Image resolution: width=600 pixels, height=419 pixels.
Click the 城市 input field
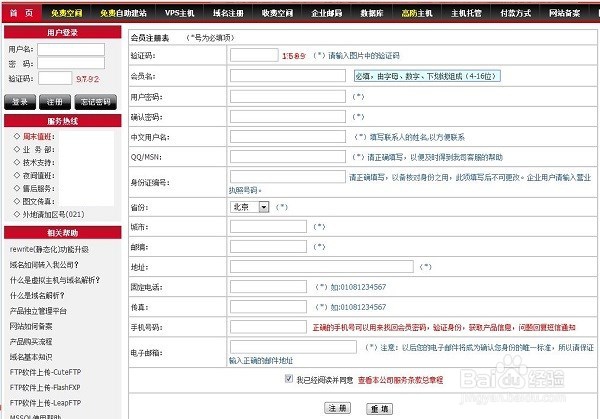[x=268, y=227]
